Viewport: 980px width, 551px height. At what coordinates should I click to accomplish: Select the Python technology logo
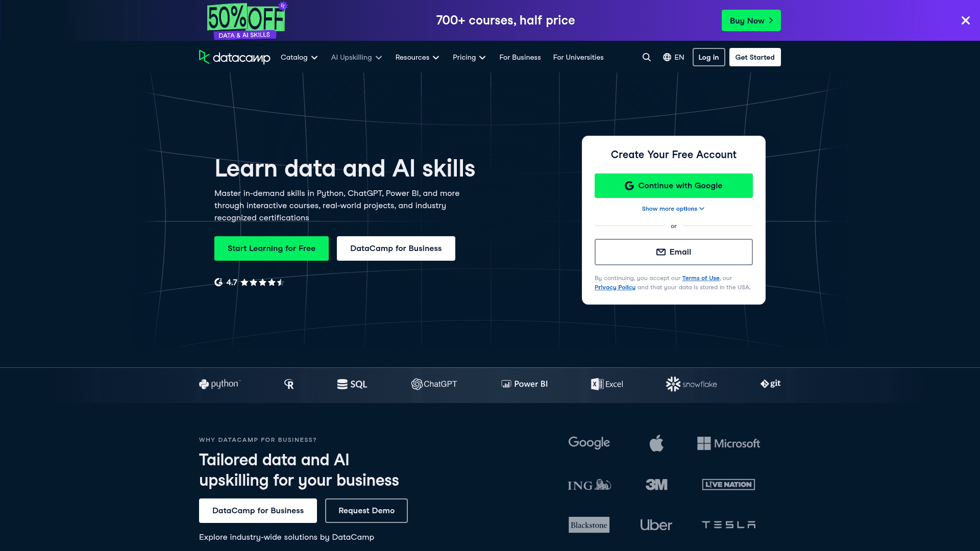tap(220, 384)
